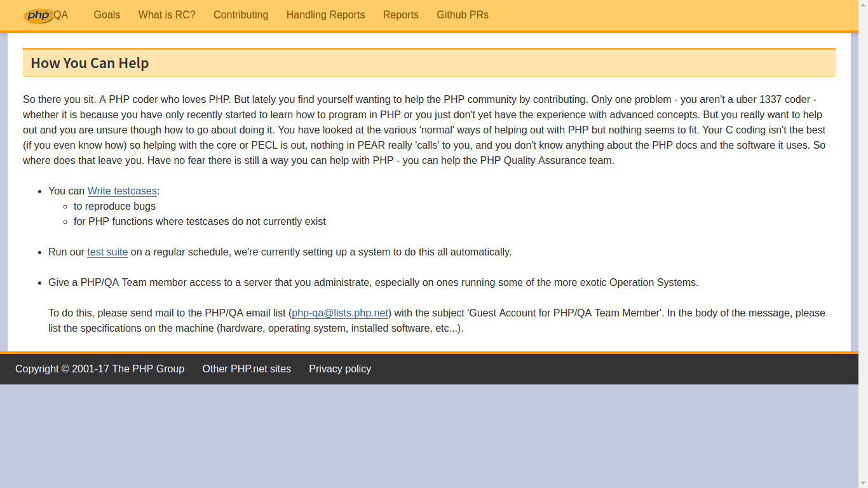Screen dimensions: 868x488
Task: Open Github PRs in the navigation bar
Action: [463, 15]
